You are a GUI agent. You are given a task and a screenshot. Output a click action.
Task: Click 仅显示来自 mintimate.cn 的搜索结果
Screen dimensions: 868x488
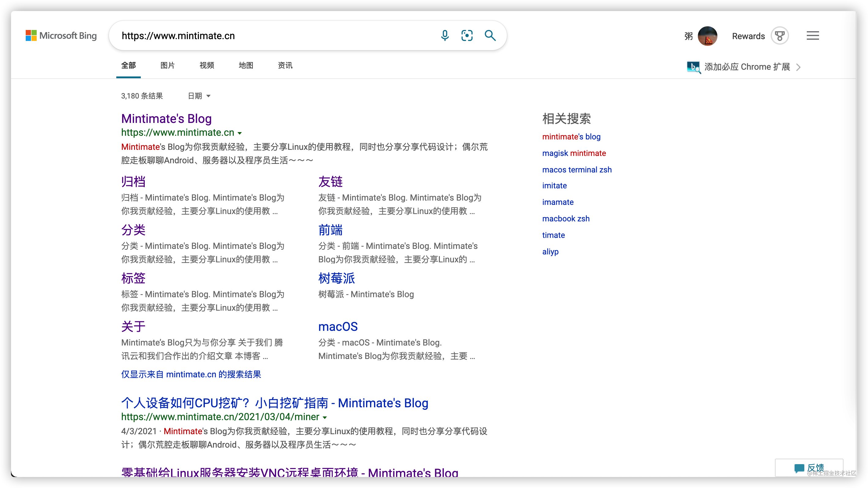click(x=191, y=375)
